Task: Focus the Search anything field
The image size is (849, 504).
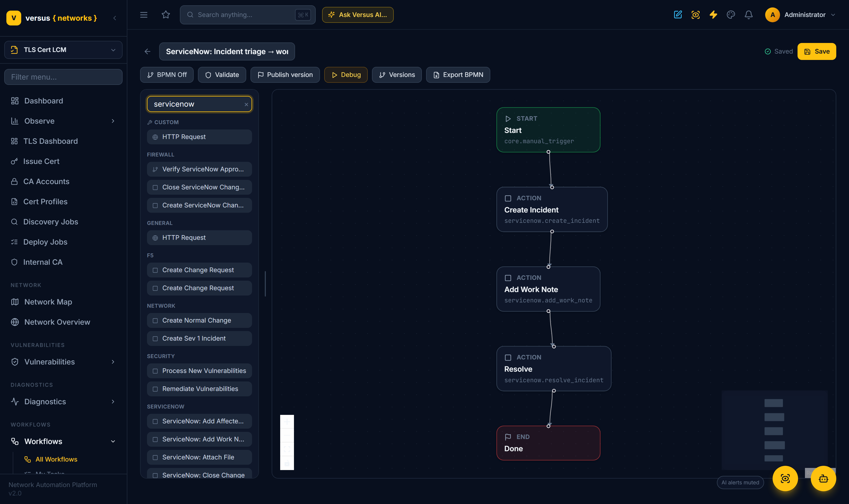Action: tap(248, 15)
